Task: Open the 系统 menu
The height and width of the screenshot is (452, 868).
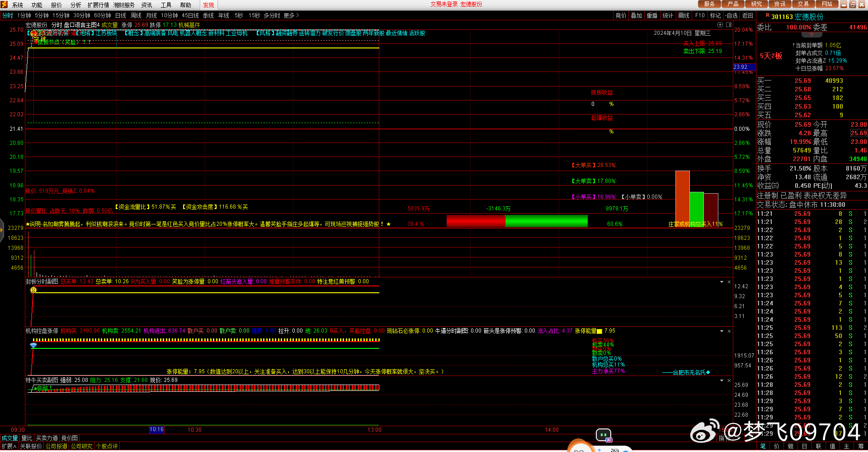Action: pyautogui.click(x=18, y=5)
